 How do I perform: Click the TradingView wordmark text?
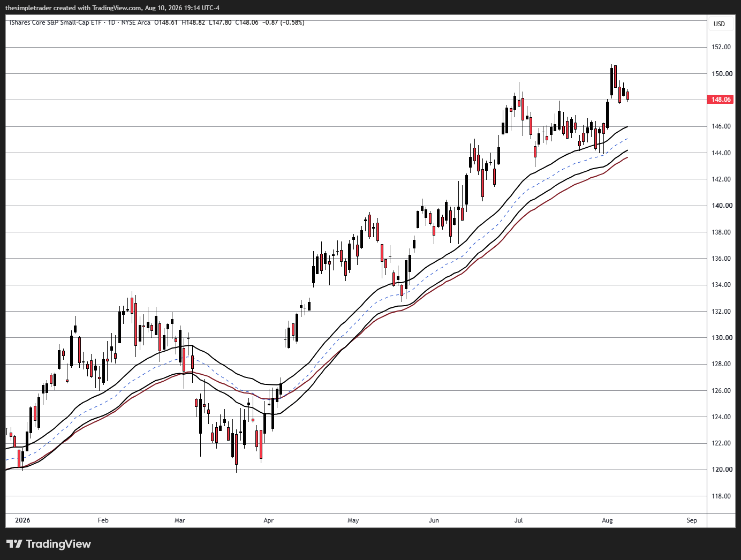(58, 544)
